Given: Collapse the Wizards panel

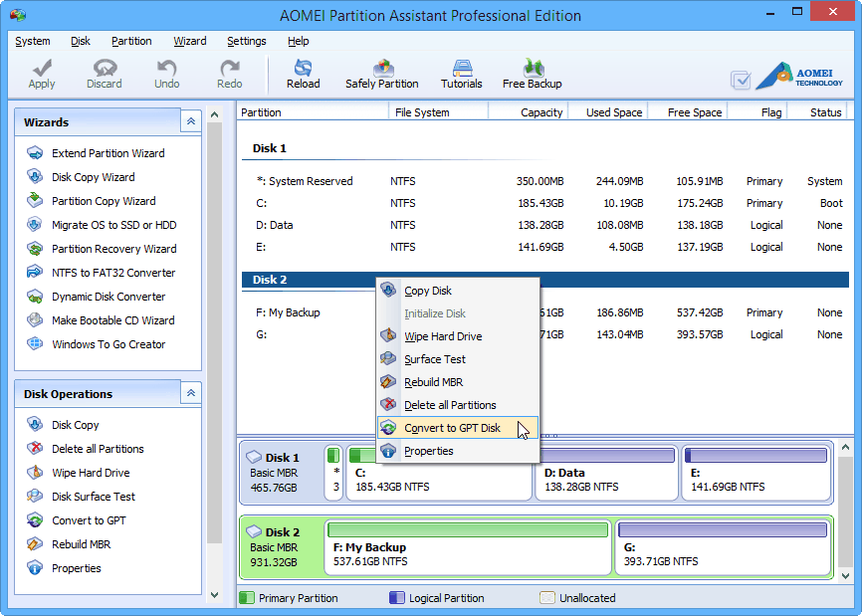Looking at the screenshot, I should pos(190,121).
